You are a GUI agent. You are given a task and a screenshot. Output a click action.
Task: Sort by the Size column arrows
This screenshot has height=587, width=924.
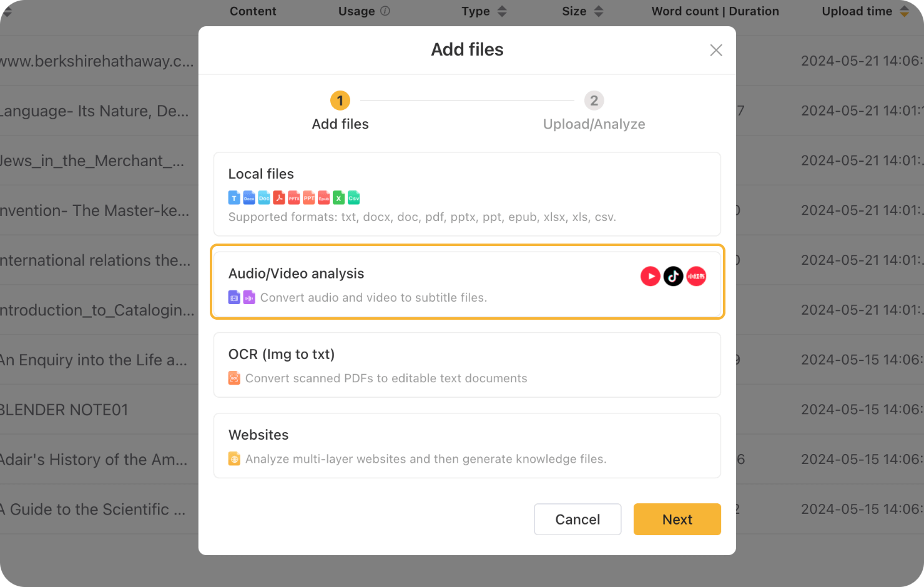pos(599,11)
